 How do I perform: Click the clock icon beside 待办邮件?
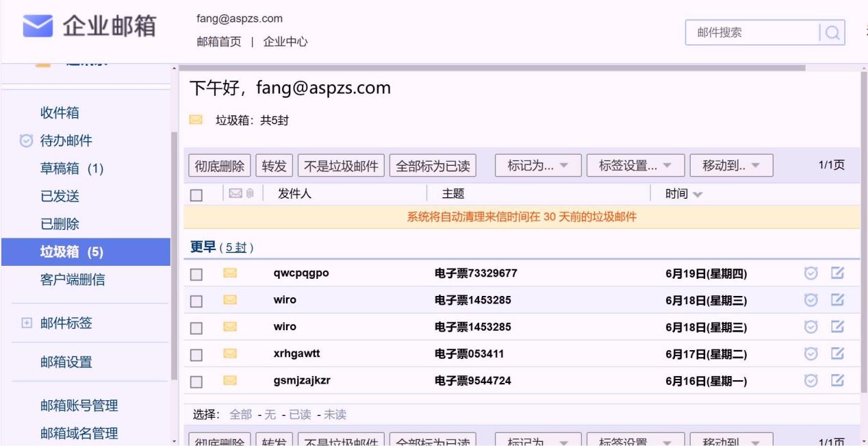26,140
